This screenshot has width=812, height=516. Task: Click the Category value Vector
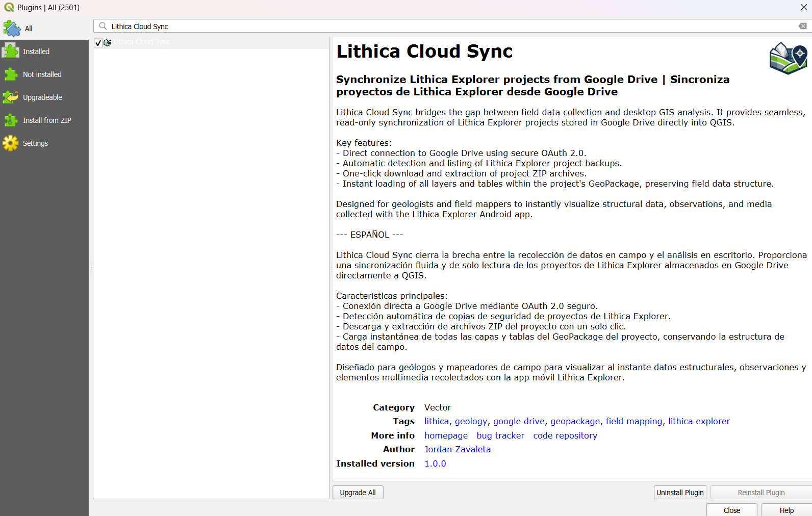tap(438, 407)
